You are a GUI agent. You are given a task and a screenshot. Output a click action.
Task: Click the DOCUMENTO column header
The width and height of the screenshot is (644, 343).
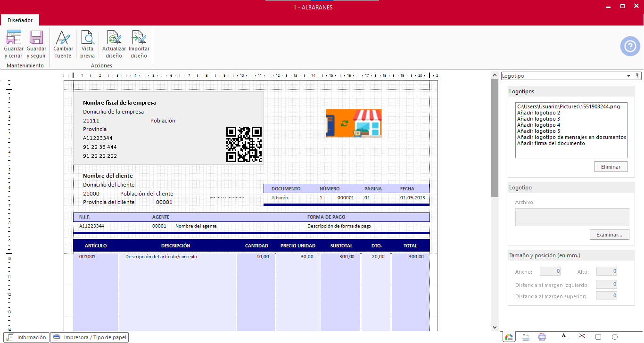coord(286,188)
